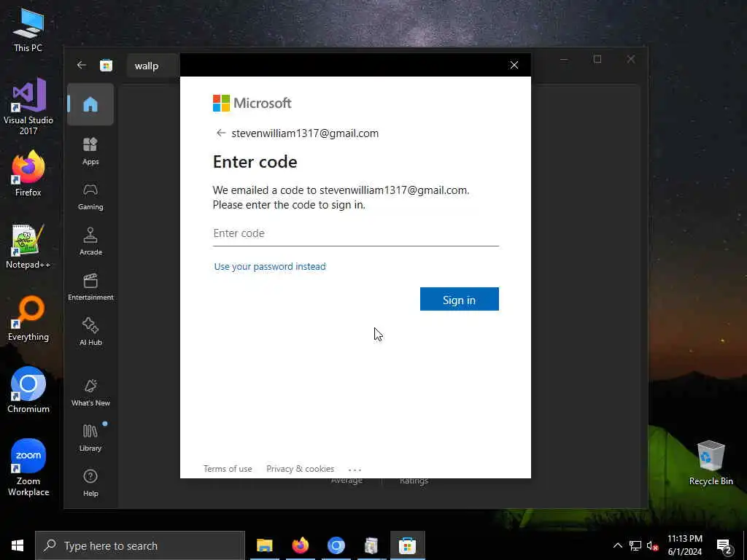The height and width of the screenshot is (560, 747).
Task: Show hidden system tray icons
Action: 617,545
